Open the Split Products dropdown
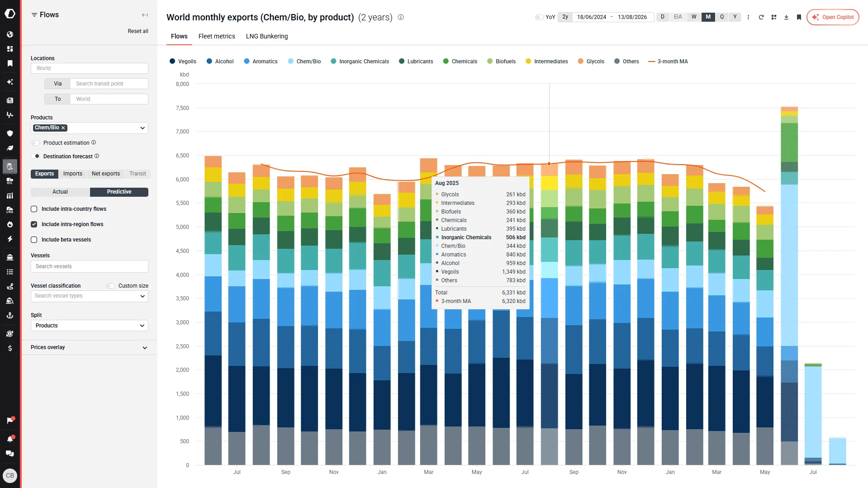868x488 pixels. click(x=90, y=326)
